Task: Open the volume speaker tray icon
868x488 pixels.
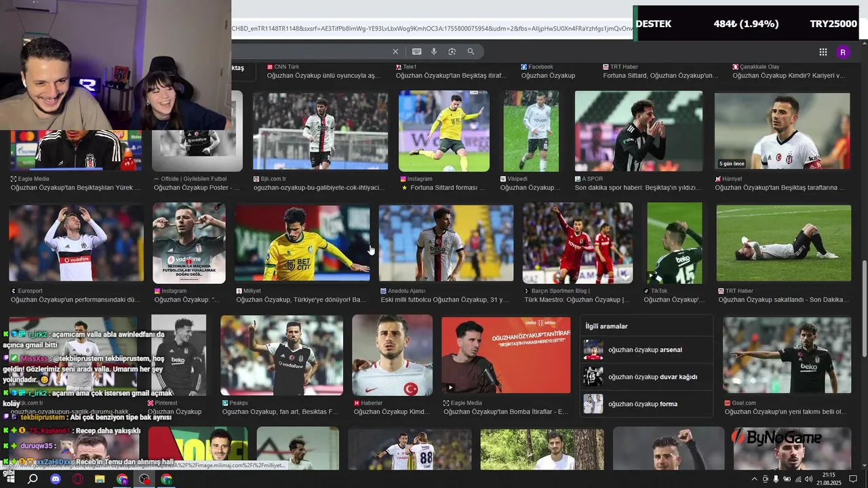Action: (x=808, y=479)
